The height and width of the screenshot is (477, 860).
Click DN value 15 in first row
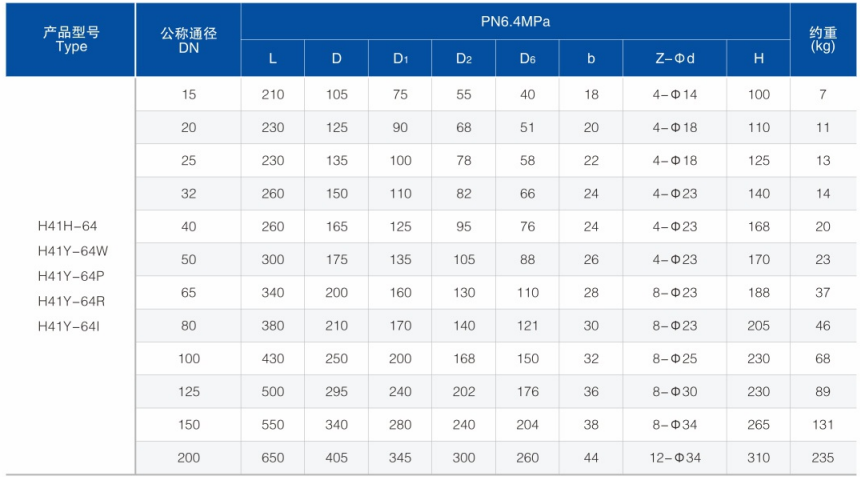pyautogui.click(x=188, y=94)
